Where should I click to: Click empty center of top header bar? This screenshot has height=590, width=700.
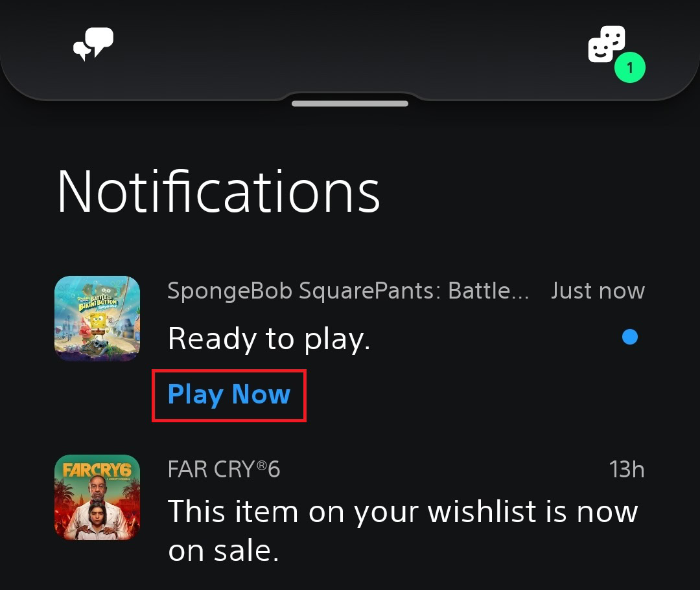pyautogui.click(x=350, y=45)
